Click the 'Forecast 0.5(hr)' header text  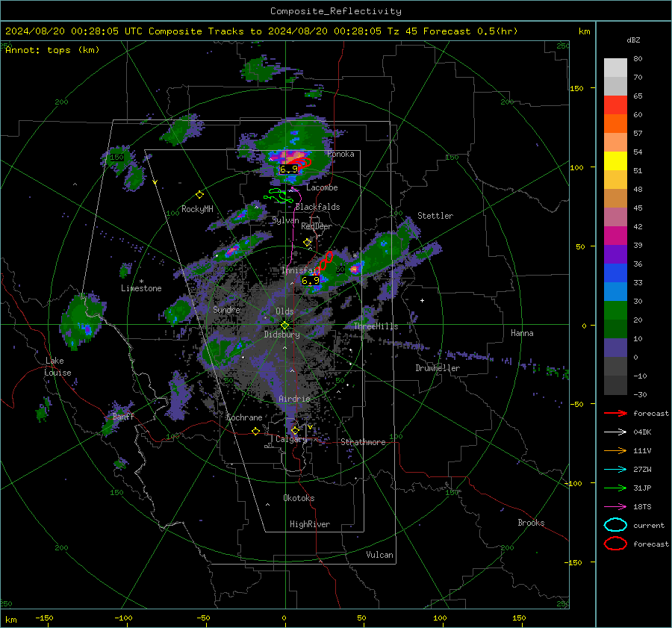click(x=470, y=31)
